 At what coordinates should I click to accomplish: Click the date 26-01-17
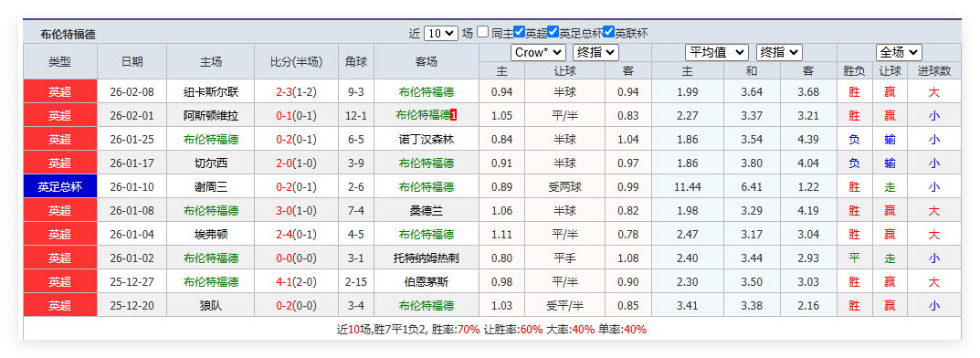point(132,163)
